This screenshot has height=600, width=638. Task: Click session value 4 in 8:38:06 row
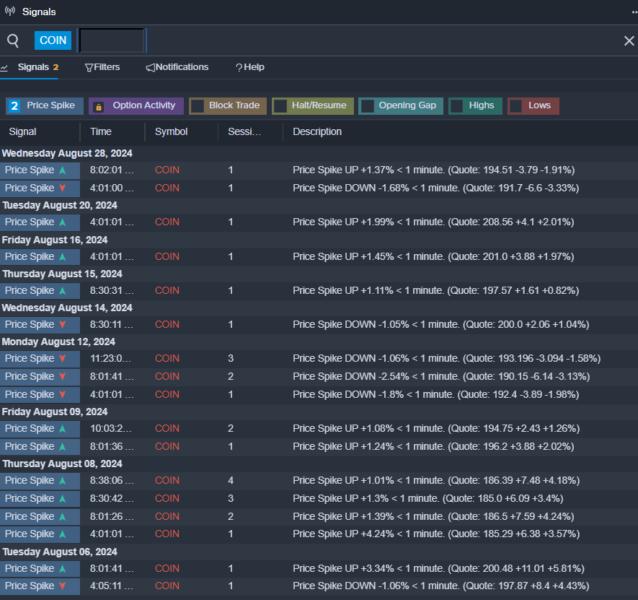230,480
